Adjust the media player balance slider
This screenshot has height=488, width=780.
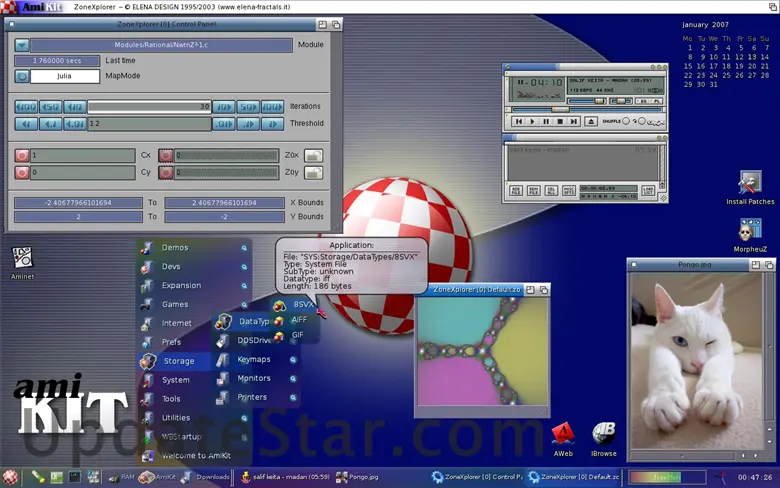coord(621,101)
